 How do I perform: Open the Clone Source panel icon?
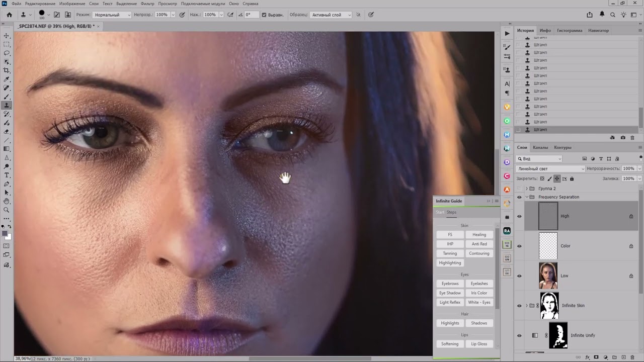click(x=68, y=15)
